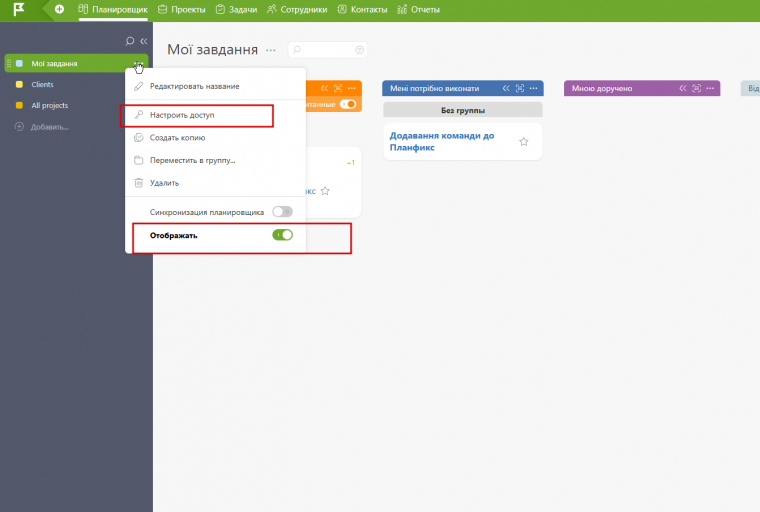Click the color square of All projects
Viewport: 760px width, 512px height.
[19, 105]
